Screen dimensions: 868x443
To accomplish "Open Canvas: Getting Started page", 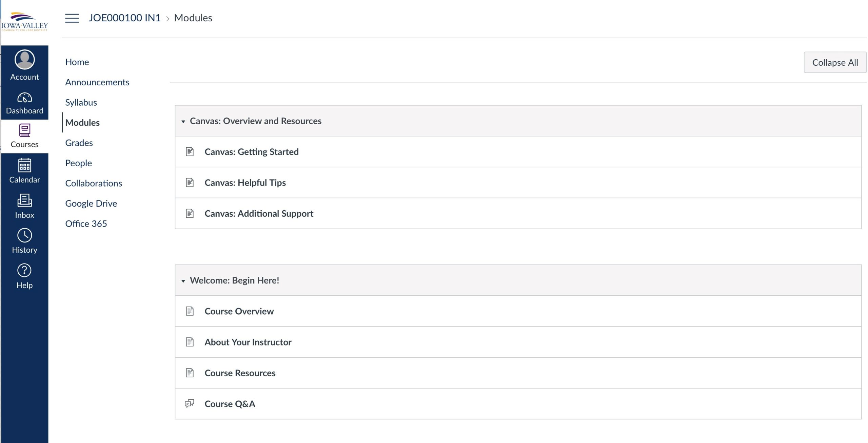I will tap(251, 152).
